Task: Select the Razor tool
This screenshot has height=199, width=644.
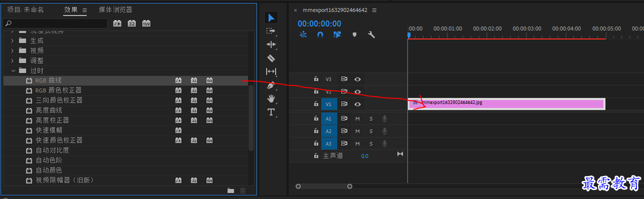Action: tap(271, 58)
